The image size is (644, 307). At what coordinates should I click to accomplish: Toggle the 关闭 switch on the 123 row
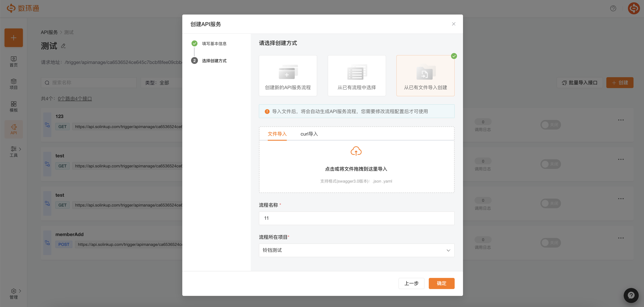click(551, 125)
